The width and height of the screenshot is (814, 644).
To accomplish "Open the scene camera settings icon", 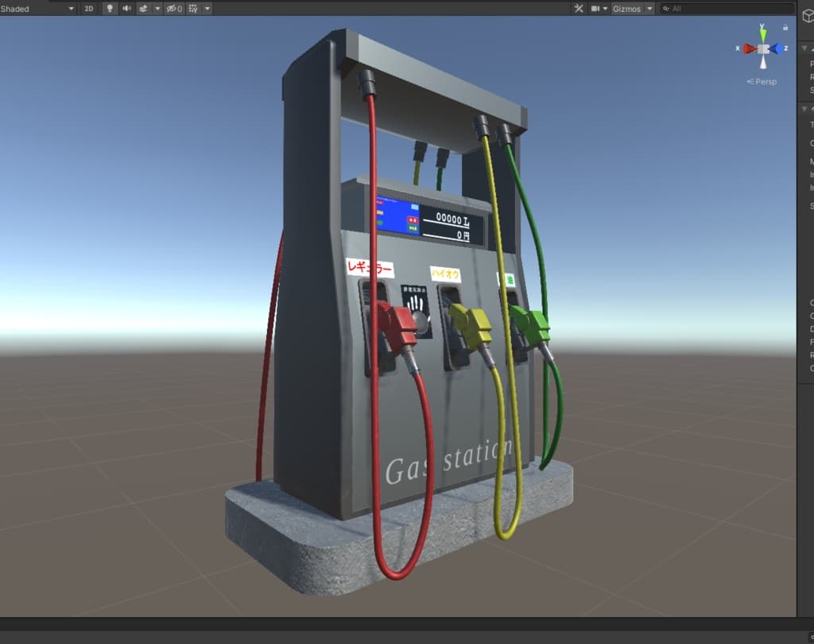I will pos(595,9).
